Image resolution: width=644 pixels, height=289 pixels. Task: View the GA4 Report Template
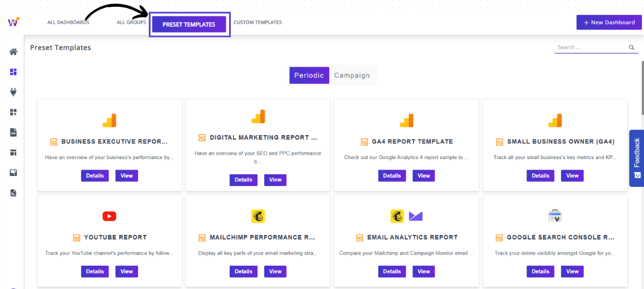point(423,175)
